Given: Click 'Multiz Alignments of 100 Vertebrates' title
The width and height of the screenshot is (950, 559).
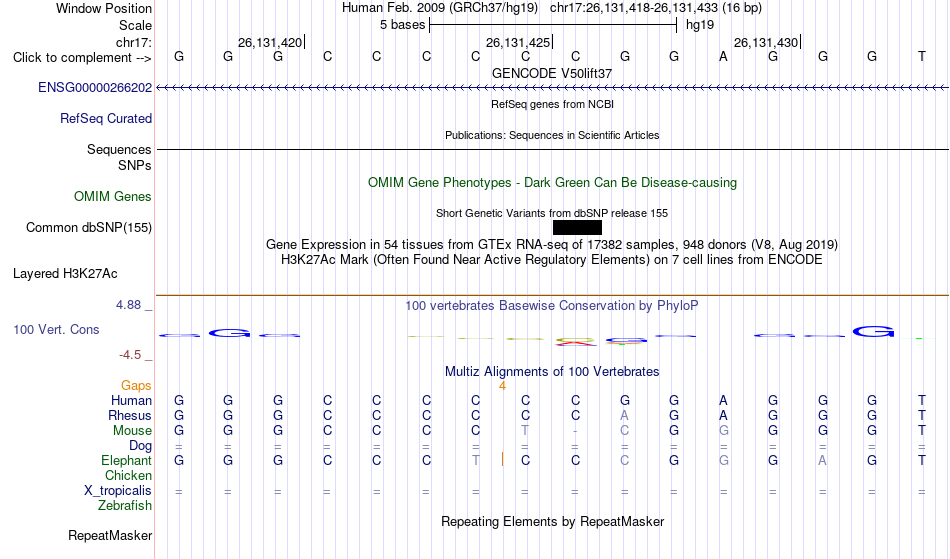Looking at the screenshot, I should (x=552, y=371).
